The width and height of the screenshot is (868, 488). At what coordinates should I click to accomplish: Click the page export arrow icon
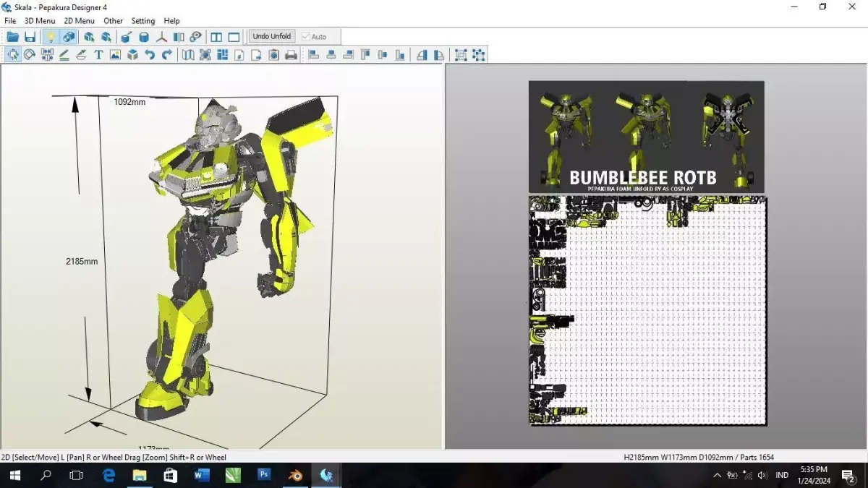pos(257,54)
